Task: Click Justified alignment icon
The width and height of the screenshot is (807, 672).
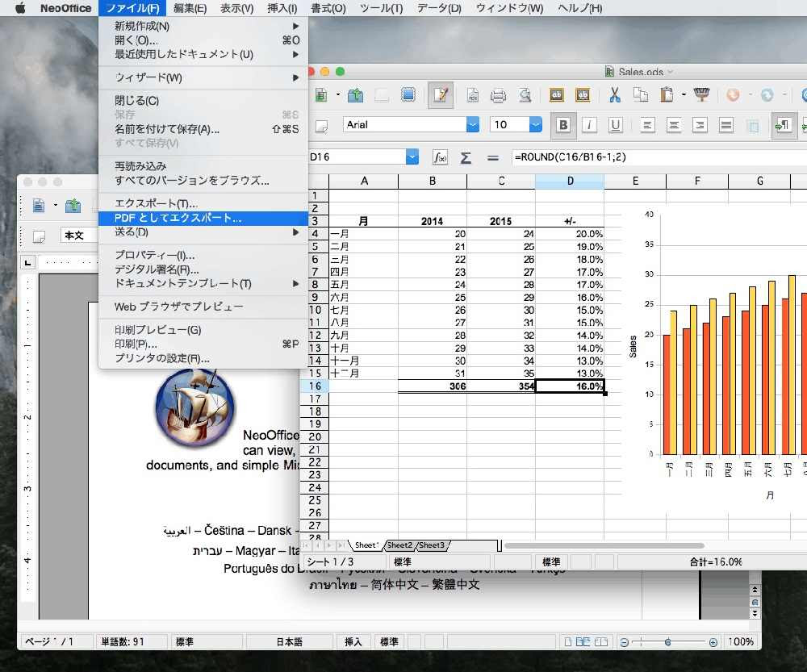Action: pyautogui.click(x=725, y=125)
